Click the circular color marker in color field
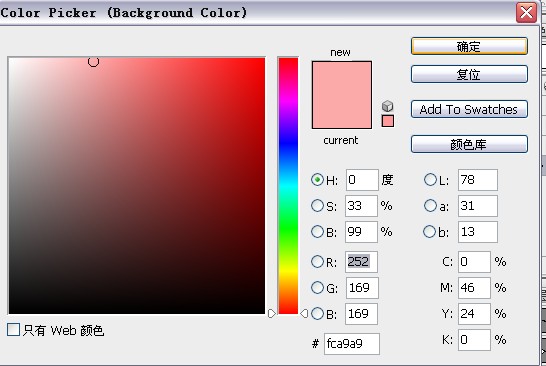 click(93, 62)
